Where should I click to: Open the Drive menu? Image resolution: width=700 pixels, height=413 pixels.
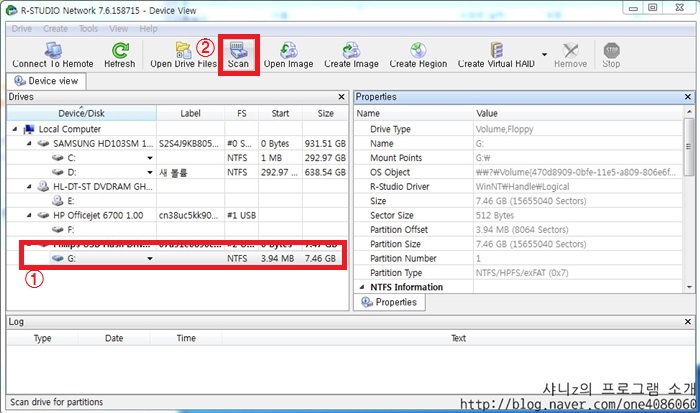tap(21, 29)
